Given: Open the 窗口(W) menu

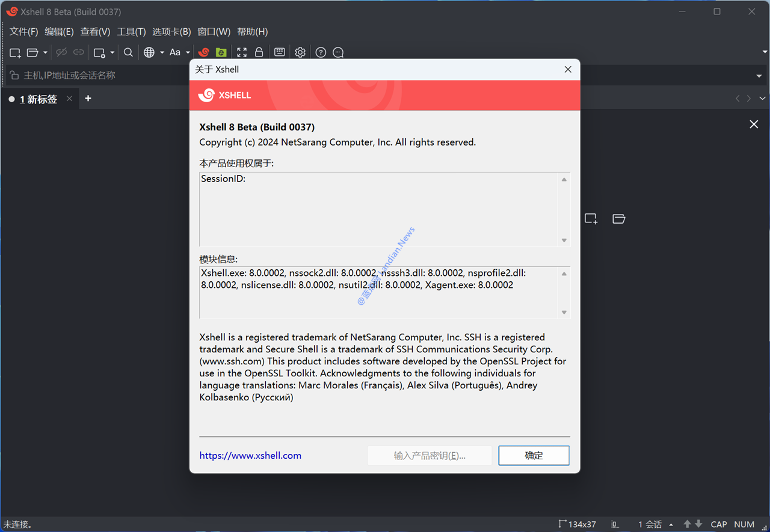Looking at the screenshot, I should click(x=214, y=32).
